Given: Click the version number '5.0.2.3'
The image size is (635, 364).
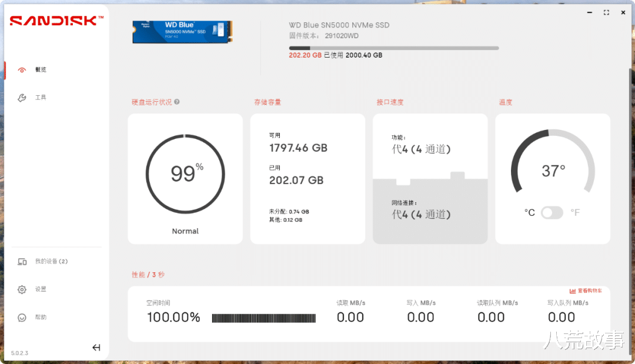Looking at the screenshot, I should pyautogui.click(x=19, y=353).
